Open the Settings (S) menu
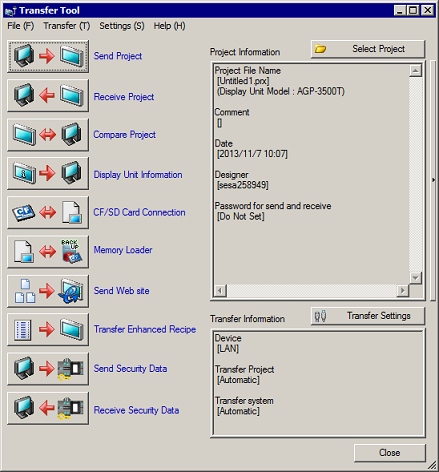439x472 pixels. point(122,26)
